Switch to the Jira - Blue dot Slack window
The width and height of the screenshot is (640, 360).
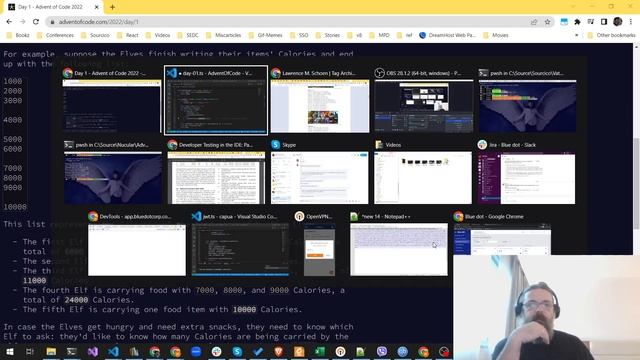click(527, 172)
